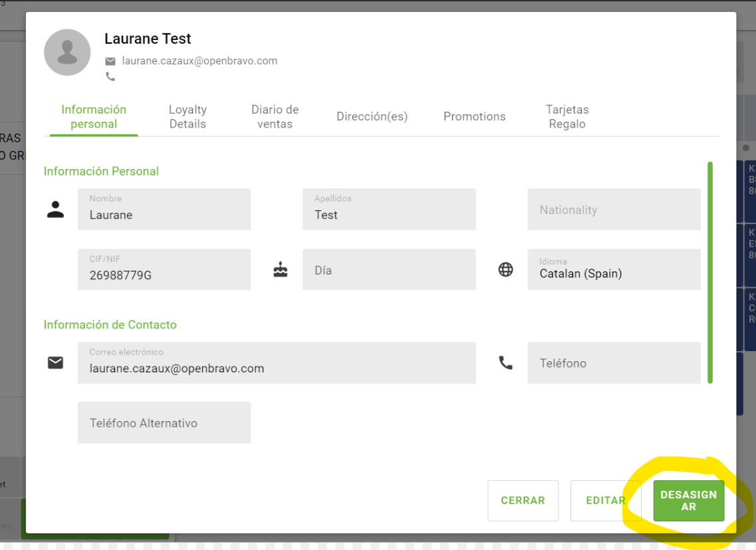Show the Tarjetas Regalo tab
756x550 pixels.
pyautogui.click(x=567, y=116)
